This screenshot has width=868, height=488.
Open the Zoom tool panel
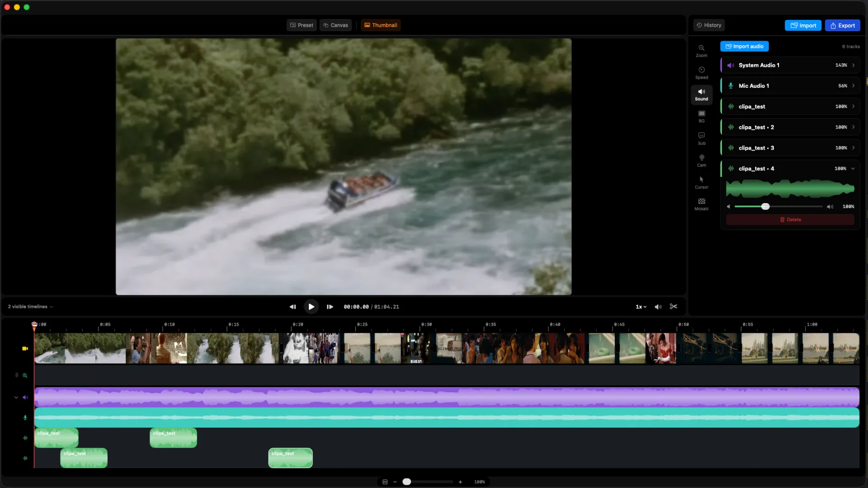tap(701, 51)
